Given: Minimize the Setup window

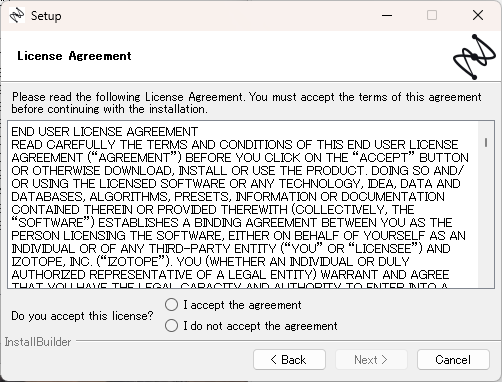Looking at the screenshot, I should 387,15.
